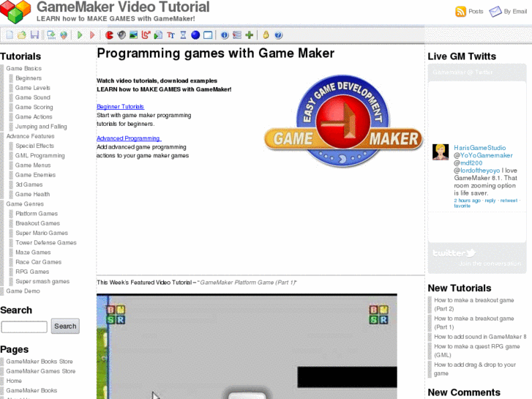
Task: Click the Publish game globe icon
Action: [x=64, y=35]
